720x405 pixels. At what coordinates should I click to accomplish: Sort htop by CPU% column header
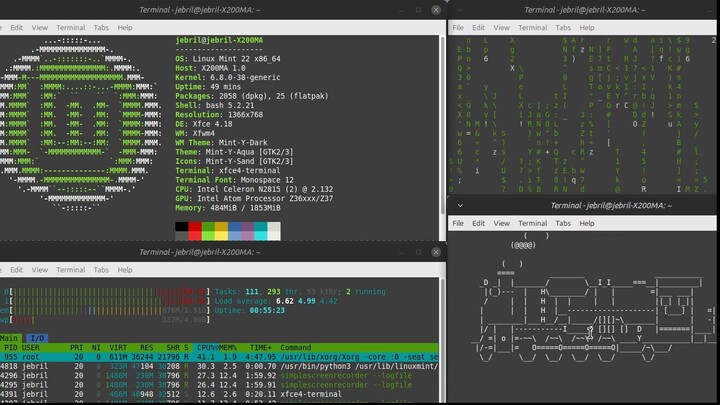(206, 348)
